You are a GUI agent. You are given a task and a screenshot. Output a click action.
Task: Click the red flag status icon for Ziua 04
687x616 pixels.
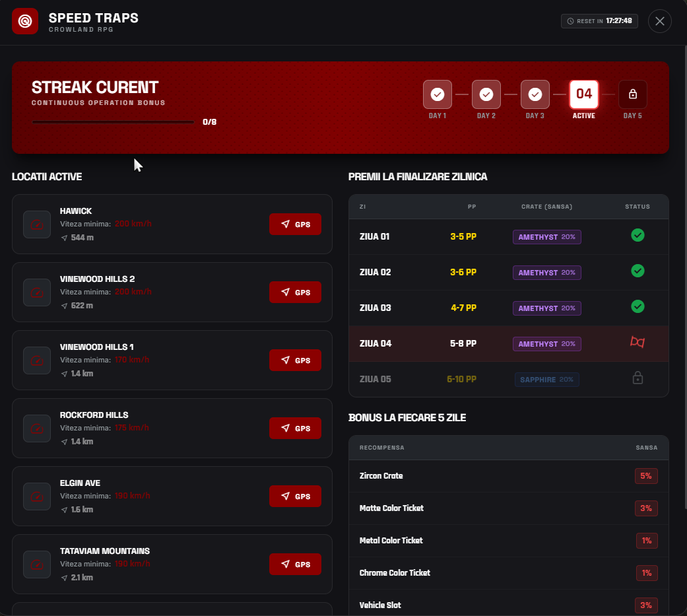tap(638, 342)
